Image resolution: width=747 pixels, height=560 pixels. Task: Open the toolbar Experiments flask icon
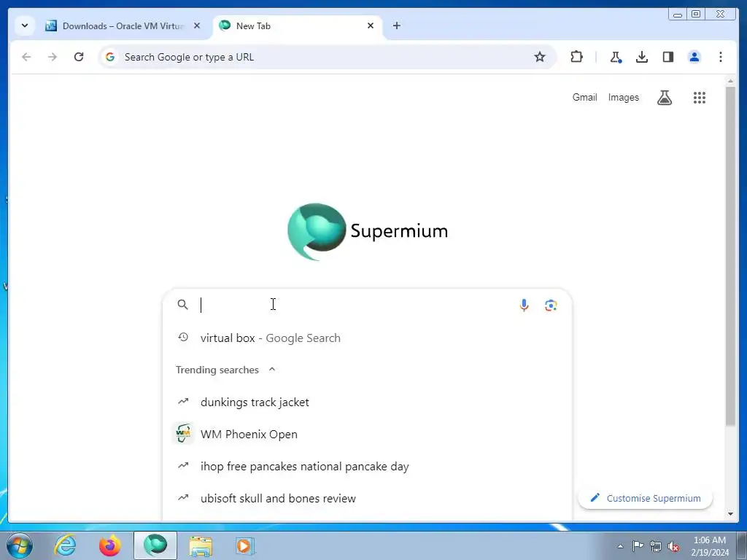coord(616,57)
